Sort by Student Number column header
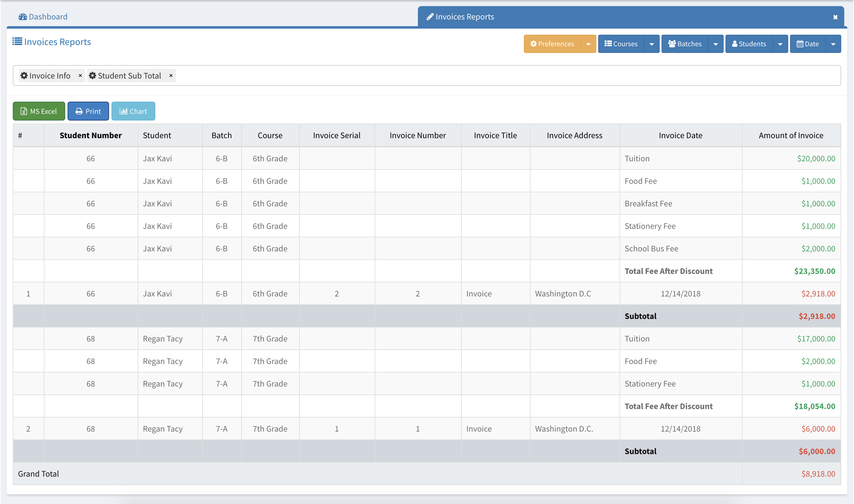 point(90,135)
